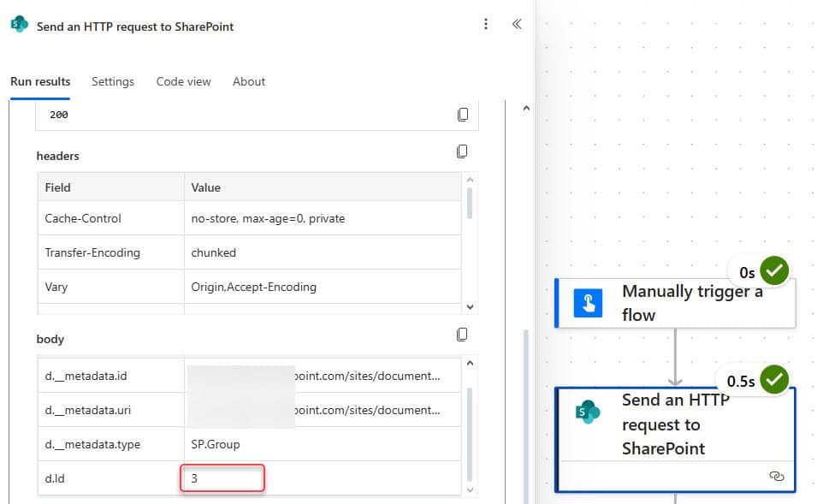
Task: Click the body section label
Action: (50, 340)
